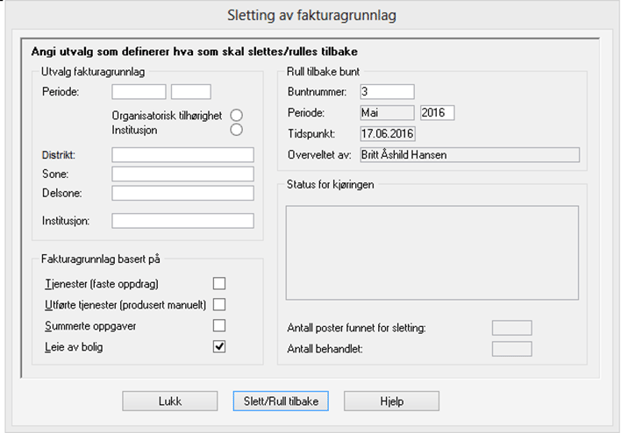Click the Tidspunkt field showing 17.06.2016
Image resolution: width=621 pixels, height=433 pixels.
[387, 132]
